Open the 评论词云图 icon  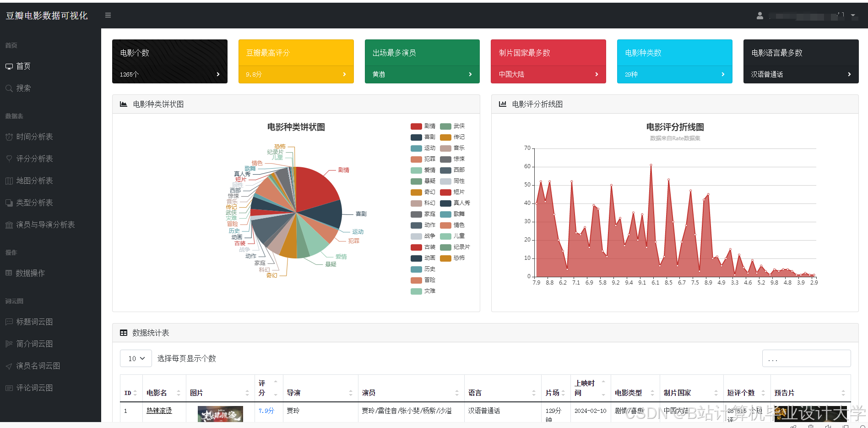point(9,387)
